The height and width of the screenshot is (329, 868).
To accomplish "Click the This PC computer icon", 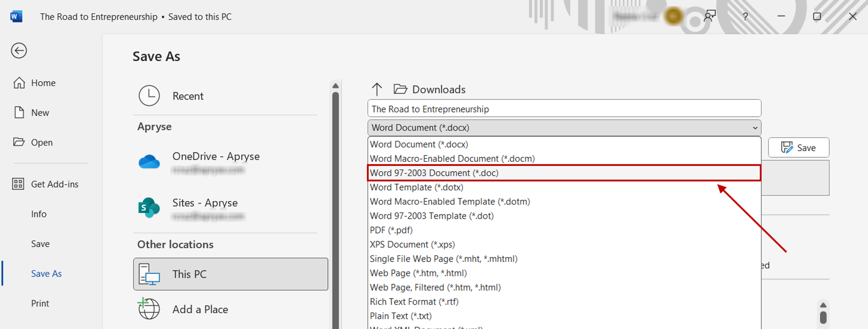I will click(x=149, y=274).
